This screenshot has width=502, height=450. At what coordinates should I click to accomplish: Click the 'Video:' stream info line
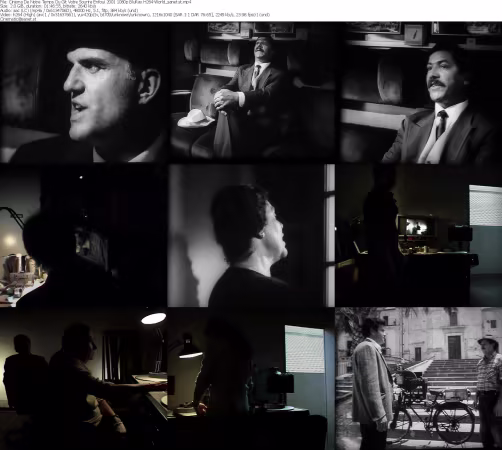pos(135,15)
